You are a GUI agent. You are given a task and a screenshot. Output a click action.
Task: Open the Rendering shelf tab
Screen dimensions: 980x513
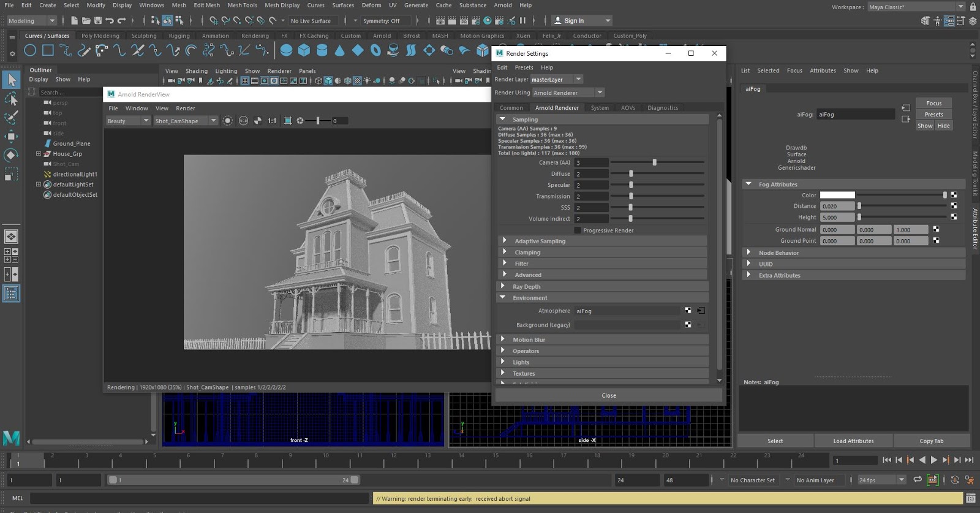point(255,36)
